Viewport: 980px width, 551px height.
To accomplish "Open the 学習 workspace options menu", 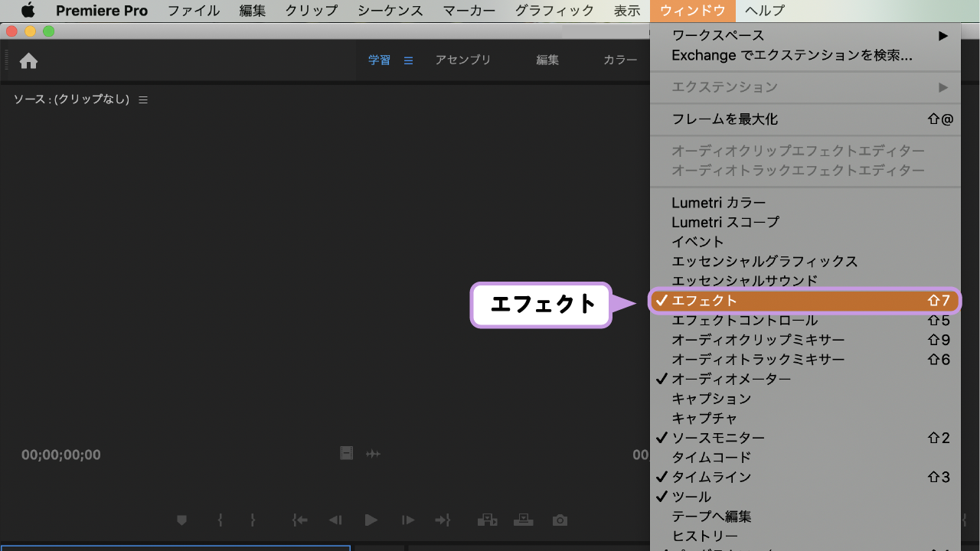I will click(x=408, y=60).
